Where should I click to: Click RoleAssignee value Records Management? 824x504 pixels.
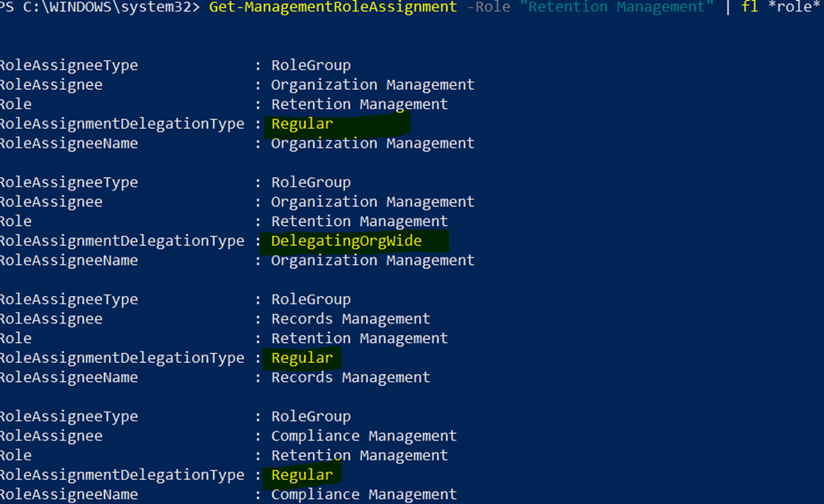351,318
